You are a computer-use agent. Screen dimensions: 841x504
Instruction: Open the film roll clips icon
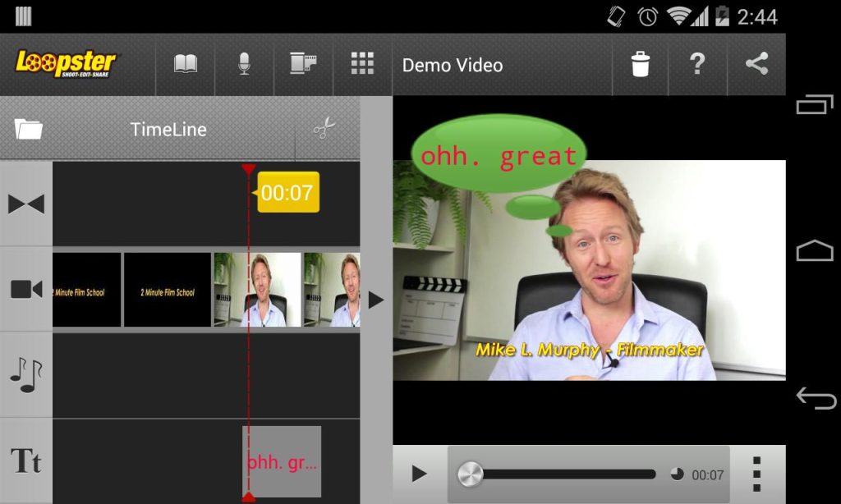[303, 65]
